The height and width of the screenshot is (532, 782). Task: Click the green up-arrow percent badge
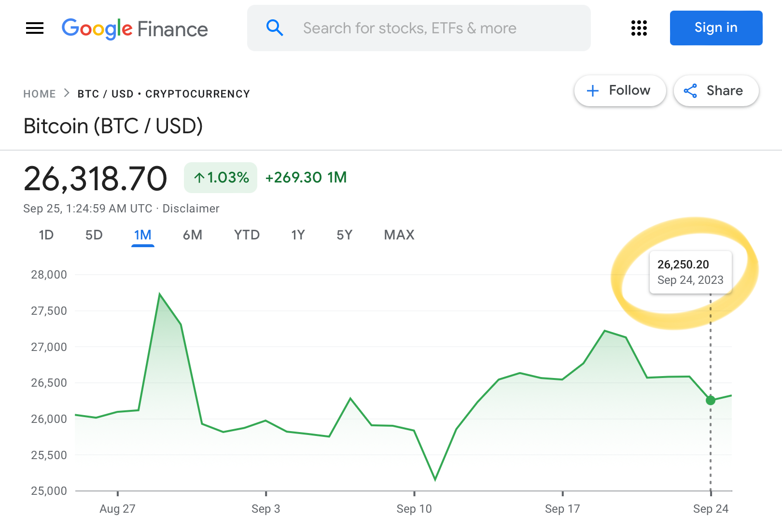click(x=221, y=178)
